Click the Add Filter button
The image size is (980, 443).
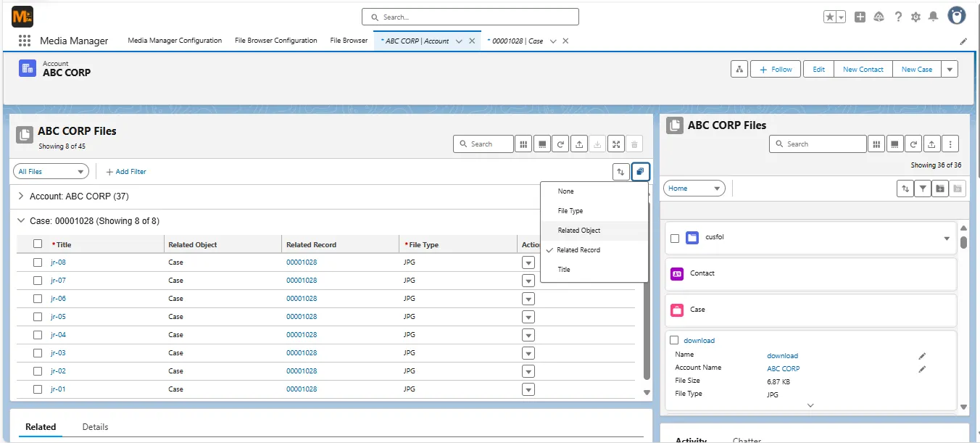(126, 172)
